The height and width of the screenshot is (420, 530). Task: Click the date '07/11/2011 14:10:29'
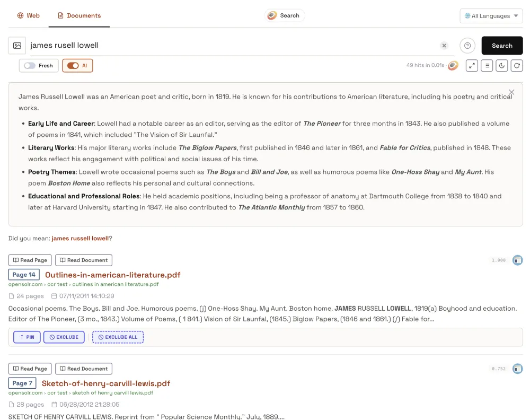[x=87, y=296]
